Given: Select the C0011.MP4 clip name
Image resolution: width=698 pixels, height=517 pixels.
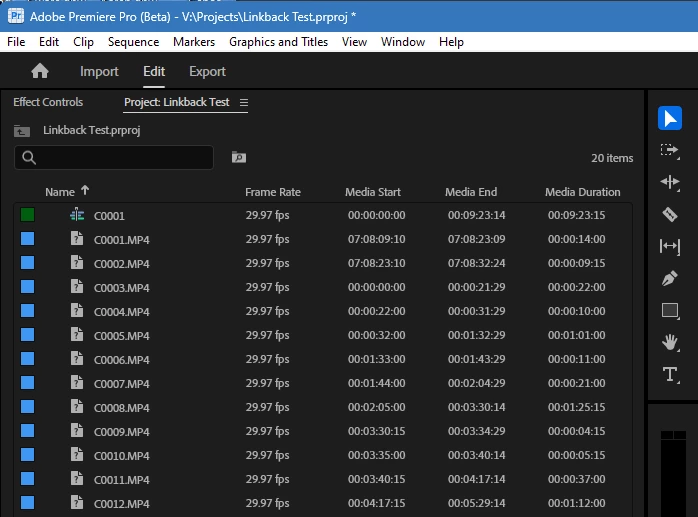Looking at the screenshot, I should tap(122, 480).
